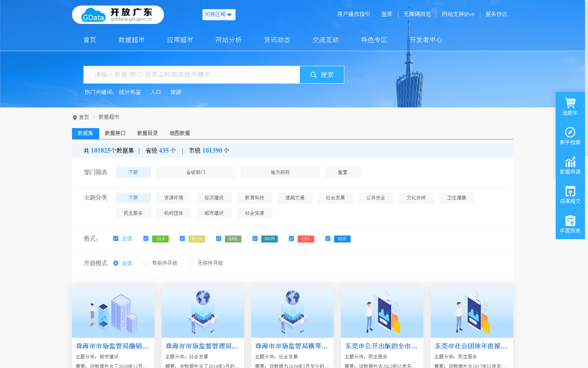Choose the 卫生健康 topic filter

[x=456, y=198]
